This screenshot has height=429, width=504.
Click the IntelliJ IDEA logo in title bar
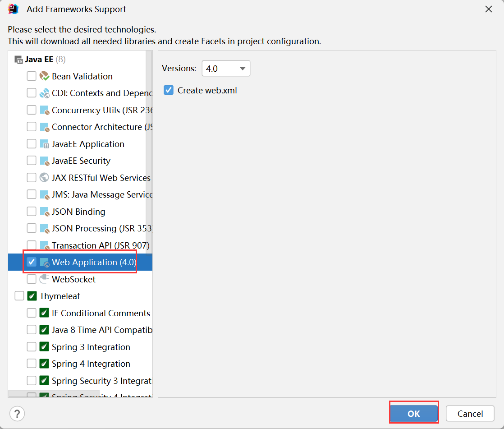[13, 9]
